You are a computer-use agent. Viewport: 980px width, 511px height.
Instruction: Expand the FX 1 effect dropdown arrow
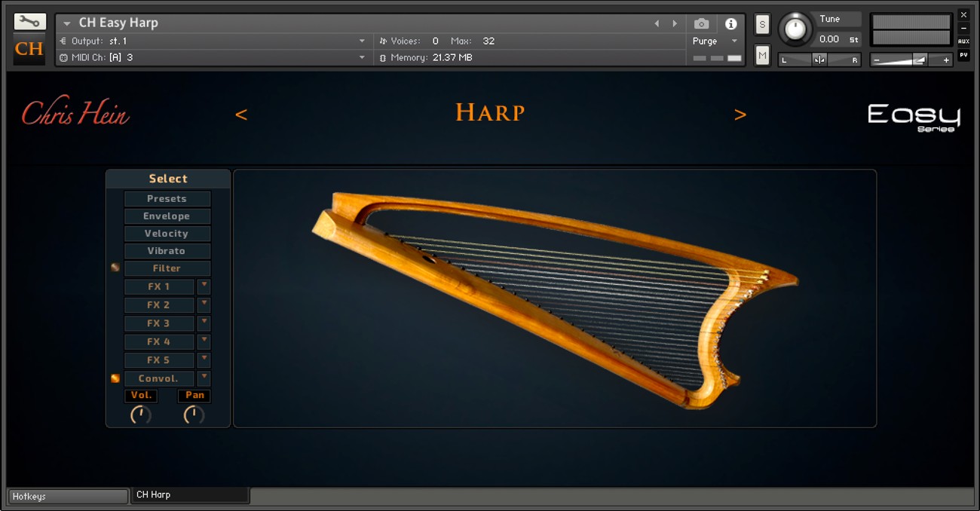204,286
